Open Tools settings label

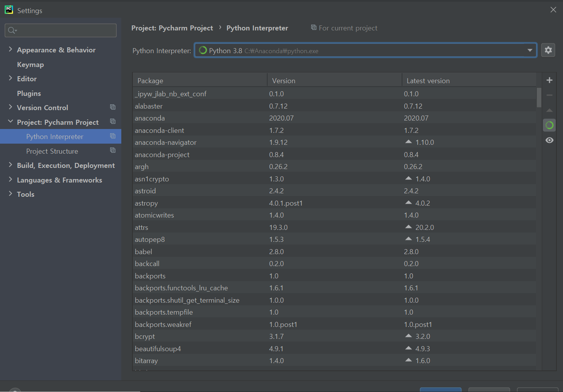[x=25, y=194]
